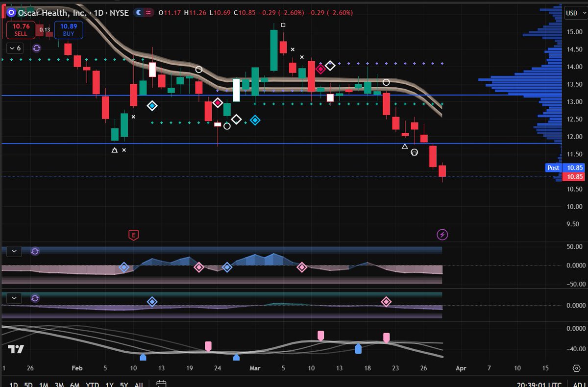The image size is (588, 387).
Task: Select the 1D date range
Action: point(14,385)
